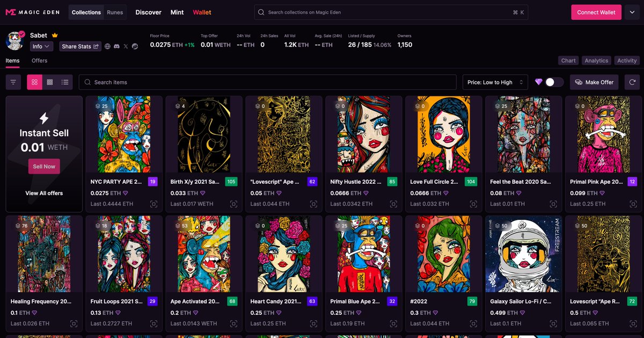Click the Heart Candy 2021 card title
The image size is (644, 338).
point(276,301)
